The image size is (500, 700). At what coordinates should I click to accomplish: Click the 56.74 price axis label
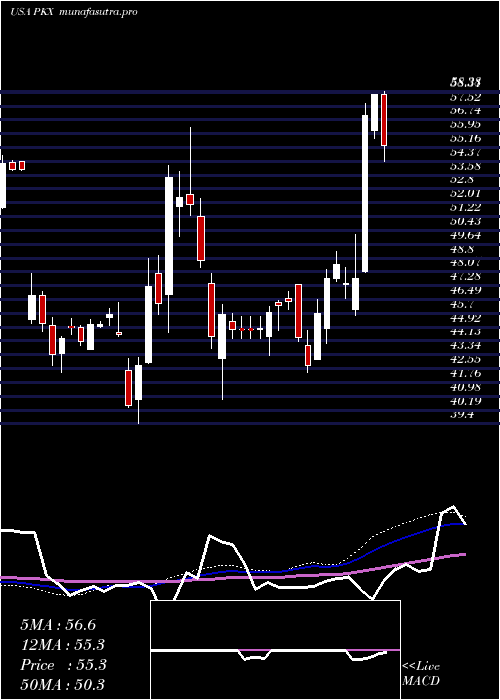tap(465, 110)
